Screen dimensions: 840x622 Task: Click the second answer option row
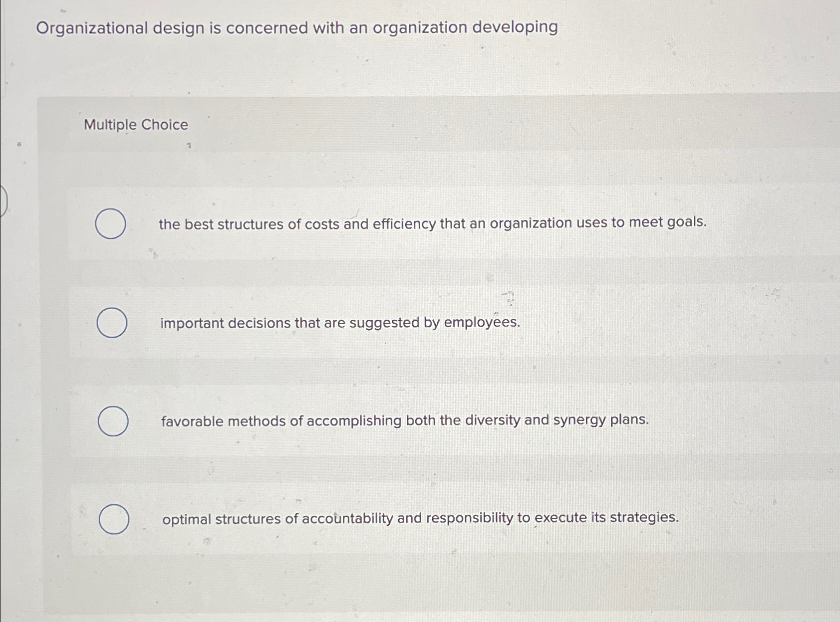[399, 324]
